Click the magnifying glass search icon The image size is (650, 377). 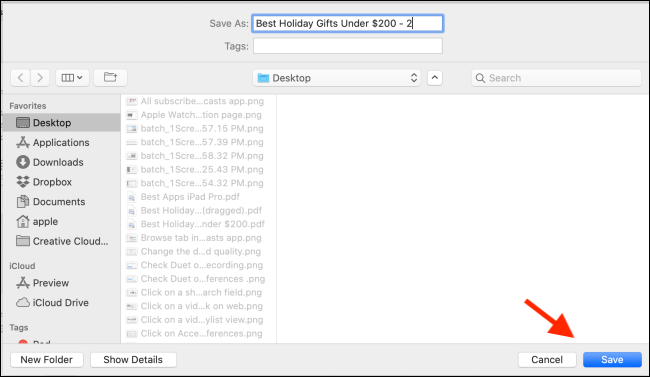480,78
